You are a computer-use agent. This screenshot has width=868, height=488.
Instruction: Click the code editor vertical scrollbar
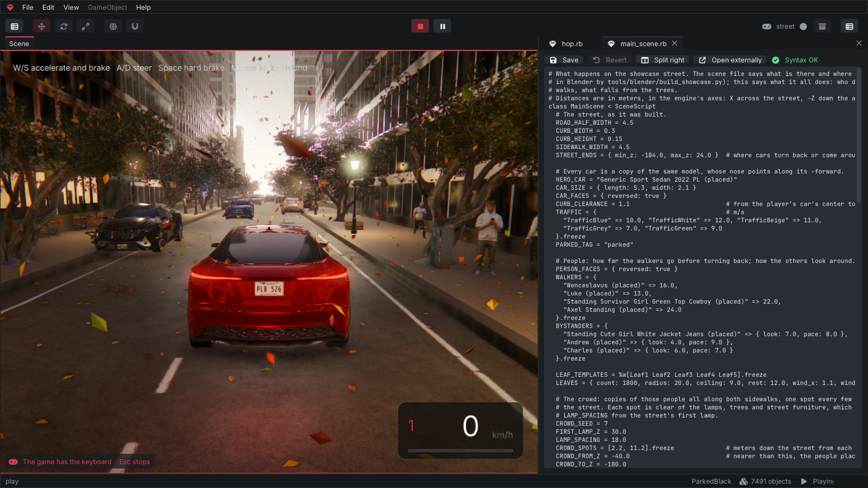click(859, 136)
